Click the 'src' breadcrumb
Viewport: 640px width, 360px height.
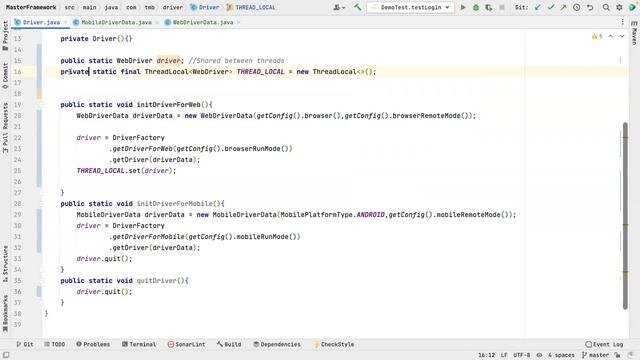pos(70,7)
